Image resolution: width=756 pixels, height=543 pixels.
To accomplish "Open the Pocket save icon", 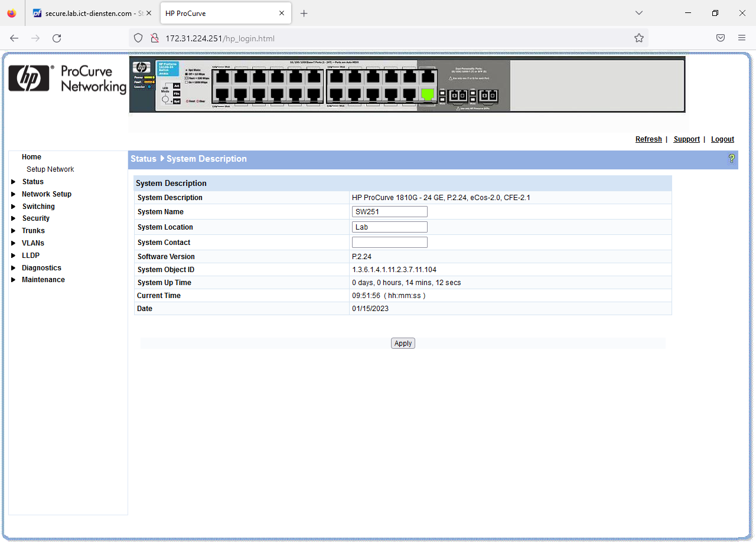I will (x=721, y=38).
